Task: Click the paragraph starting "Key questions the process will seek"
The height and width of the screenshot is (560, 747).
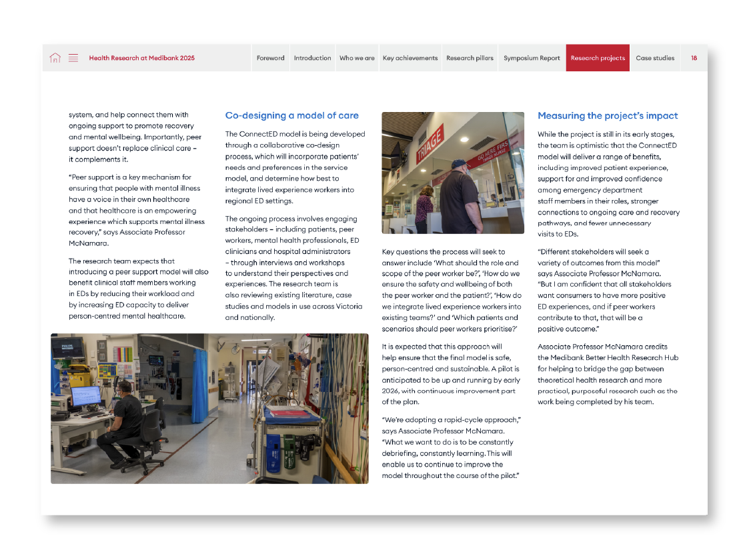Action: (x=452, y=290)
